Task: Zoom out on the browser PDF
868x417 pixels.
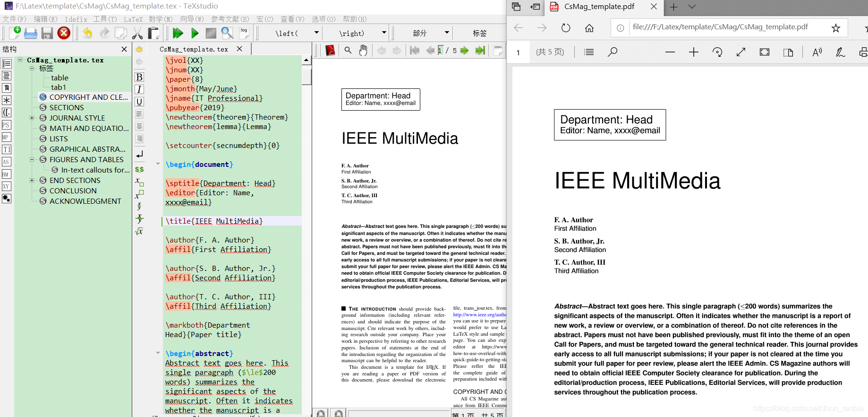Action: (670, 52)
